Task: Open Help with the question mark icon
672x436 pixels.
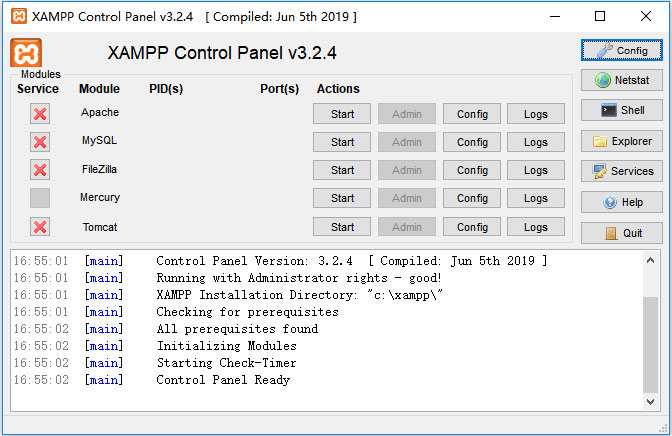Action: tap(621, 202)
